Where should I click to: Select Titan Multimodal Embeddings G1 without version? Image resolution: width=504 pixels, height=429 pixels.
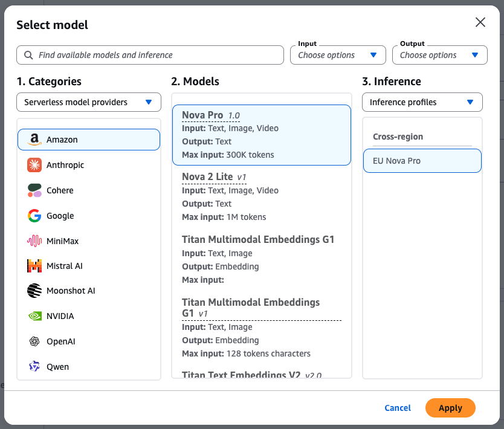click(261, 259)
